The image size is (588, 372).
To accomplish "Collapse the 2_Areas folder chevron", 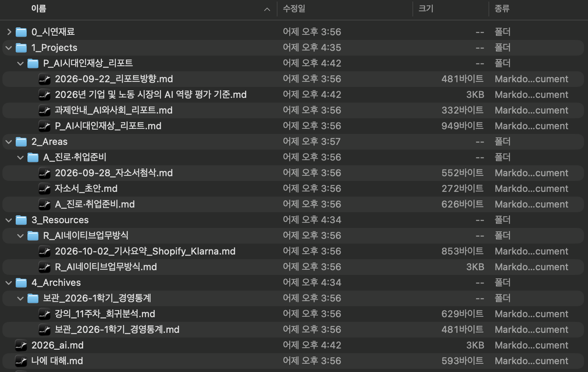I will [x=9, y=142].
